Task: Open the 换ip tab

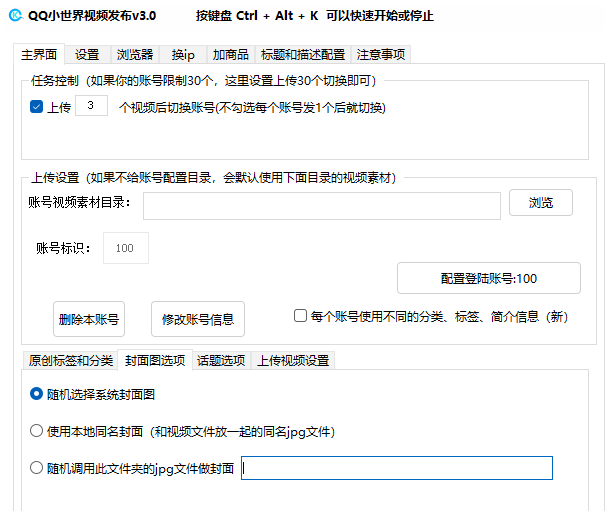Action: click(x=183, y=54)
